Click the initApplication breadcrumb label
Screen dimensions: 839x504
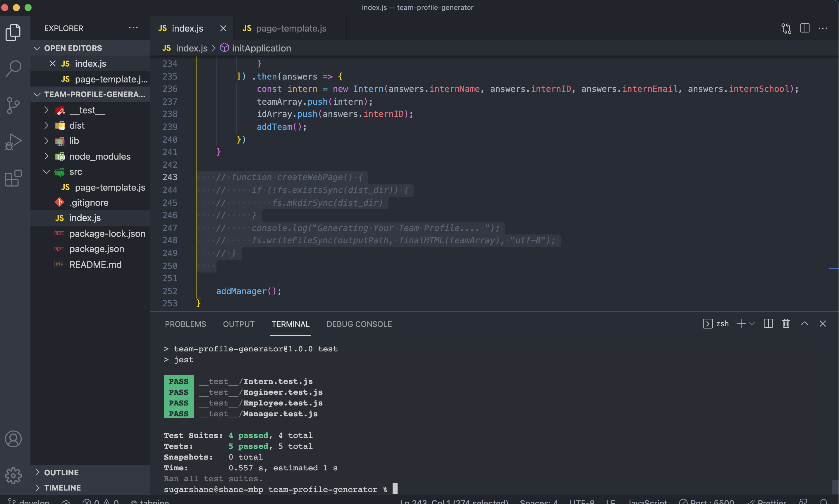pos(261,48)
